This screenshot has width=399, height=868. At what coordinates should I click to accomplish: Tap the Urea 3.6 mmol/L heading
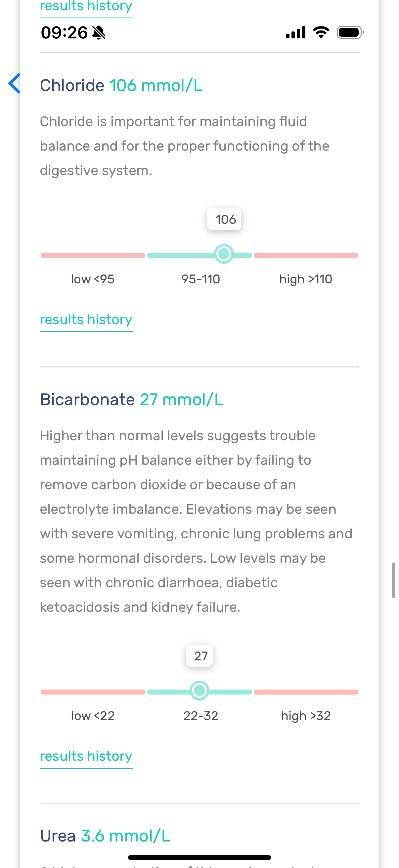105,836
